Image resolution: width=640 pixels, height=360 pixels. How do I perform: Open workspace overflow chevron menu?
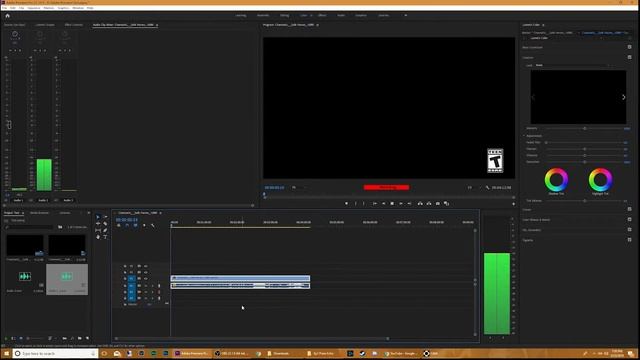pos(405,15)
